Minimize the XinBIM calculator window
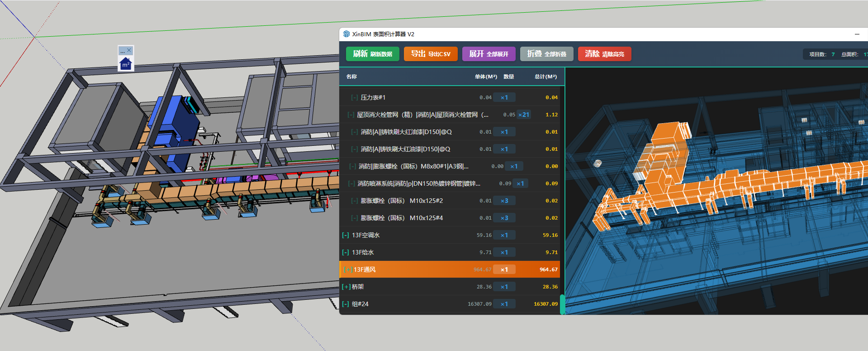 (857, 34)
